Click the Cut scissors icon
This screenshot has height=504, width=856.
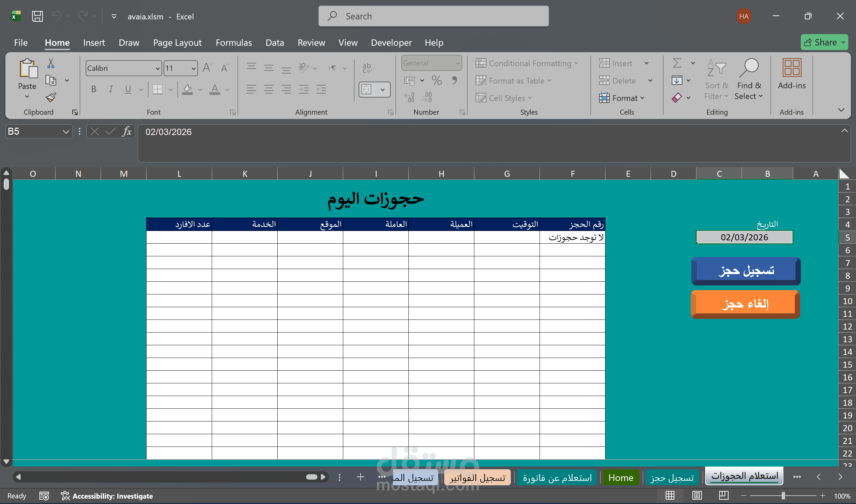click(51, 63)
